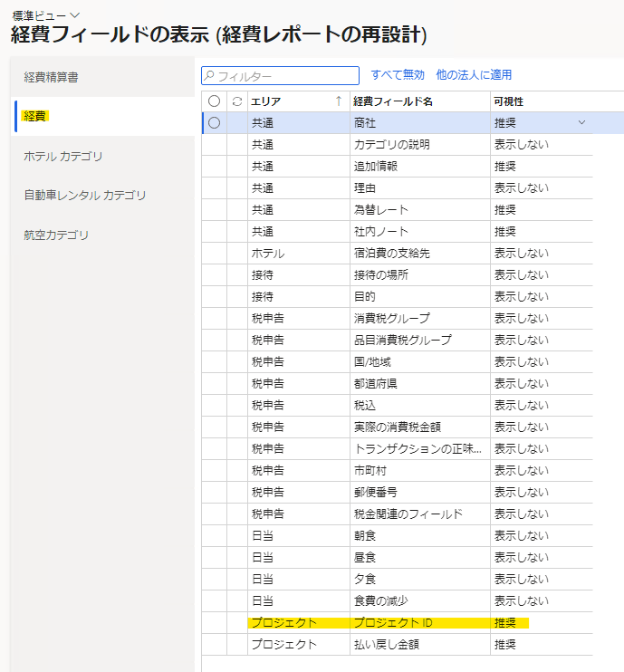Toggle the select-all circle in grid header
The width and height of the screenshot is (624, 672).
pyautogui.click(x=215, y=101)
